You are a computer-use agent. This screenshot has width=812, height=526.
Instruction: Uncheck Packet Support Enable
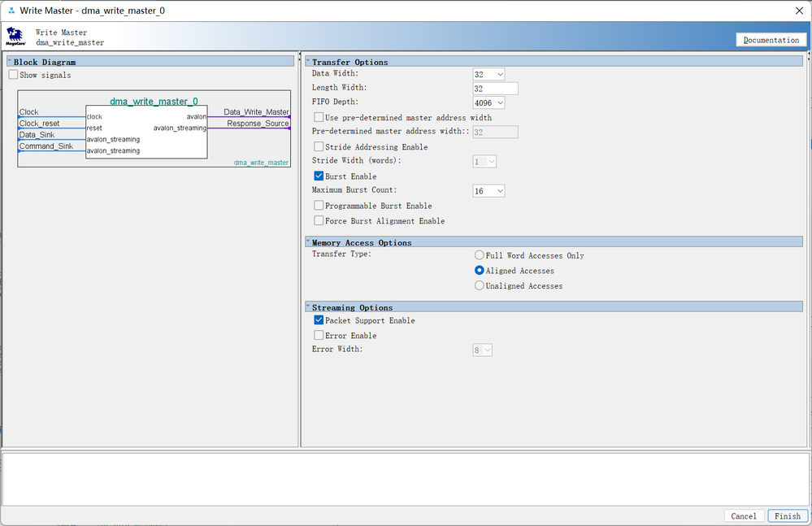(319, 320)
